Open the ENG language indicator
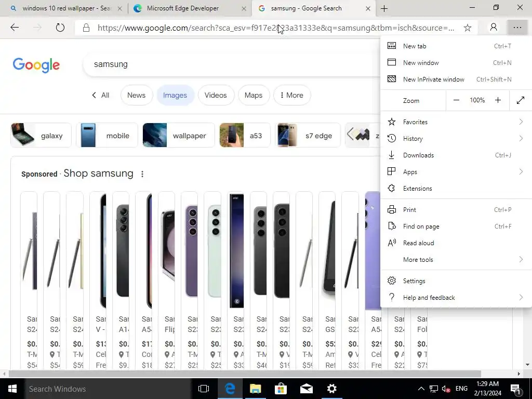 tap(461, 389)
